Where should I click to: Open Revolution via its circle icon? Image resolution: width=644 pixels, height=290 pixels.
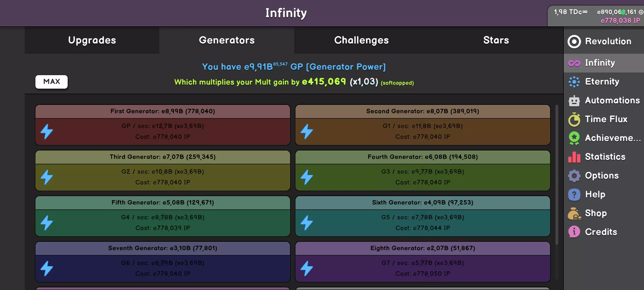pyautogui.click(x=574, y=42)
